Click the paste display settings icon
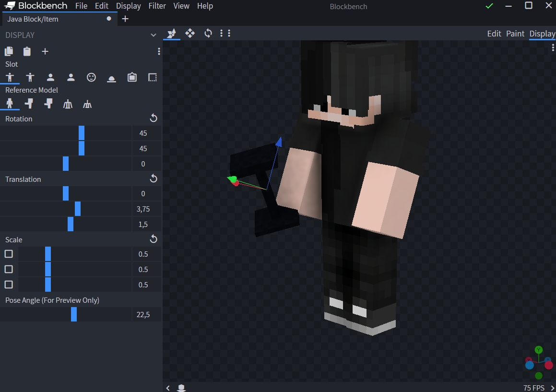Viewport: 556px width, 392px height. (x=27, y=51)
